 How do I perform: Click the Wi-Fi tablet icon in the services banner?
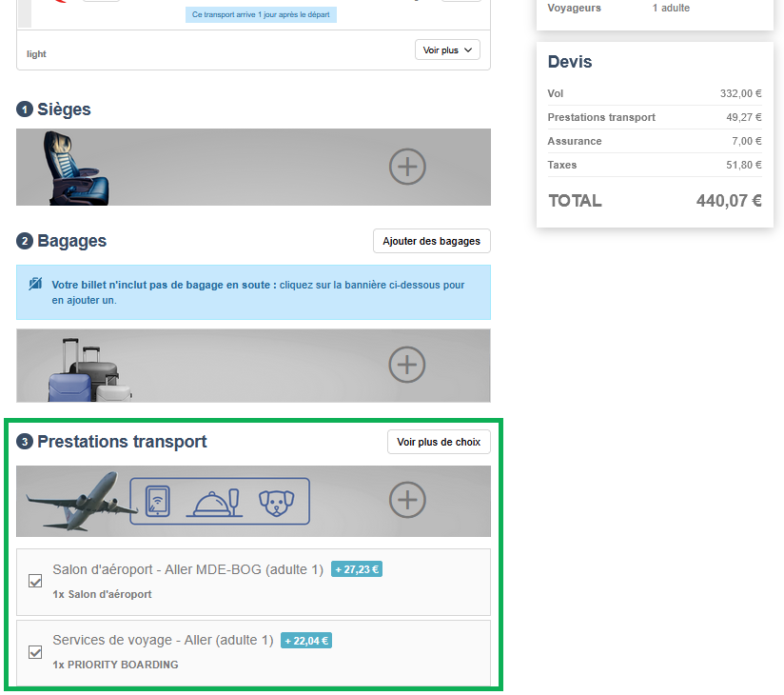[x=157, y=501]
